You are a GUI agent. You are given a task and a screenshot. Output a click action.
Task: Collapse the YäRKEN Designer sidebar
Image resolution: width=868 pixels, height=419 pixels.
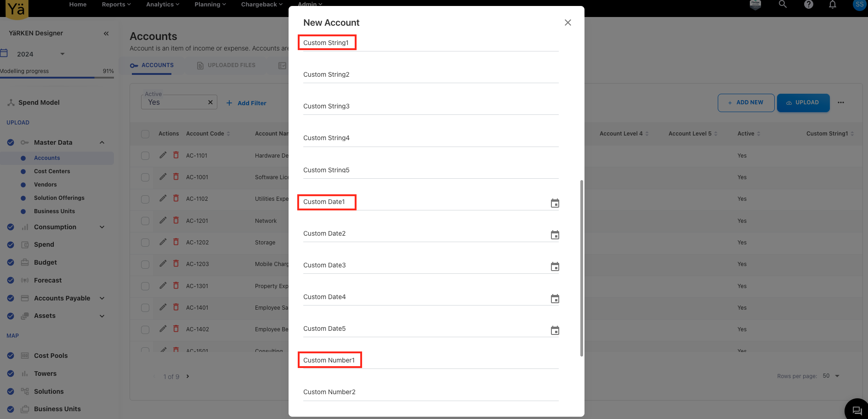click(106, 34)
